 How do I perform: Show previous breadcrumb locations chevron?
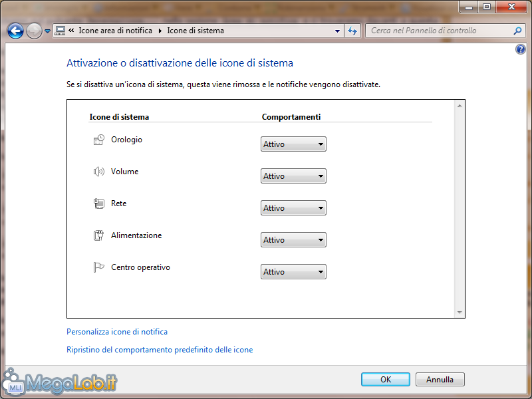71,30
